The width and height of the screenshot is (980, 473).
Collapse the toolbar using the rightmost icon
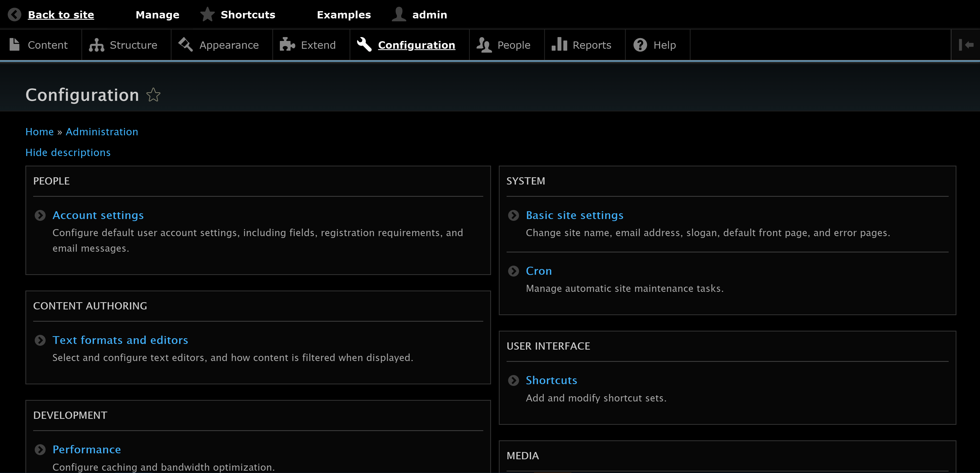967,45
